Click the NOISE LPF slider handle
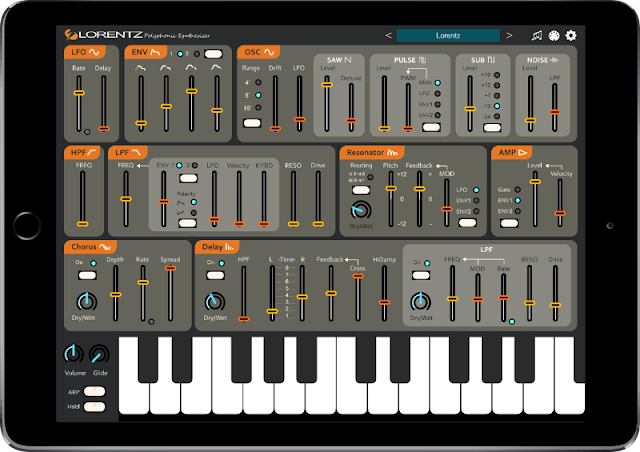640x452 pixels. pos(554,112)
